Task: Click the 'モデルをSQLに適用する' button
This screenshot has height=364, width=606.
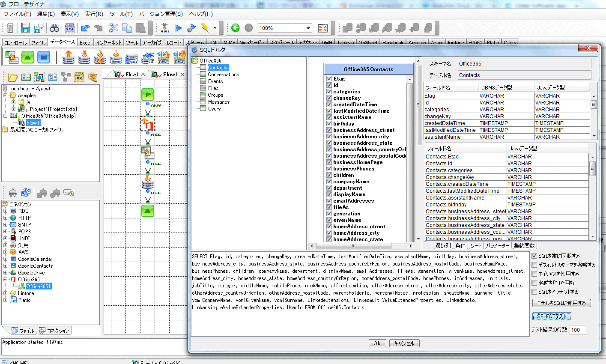Action: coord(561,303)
